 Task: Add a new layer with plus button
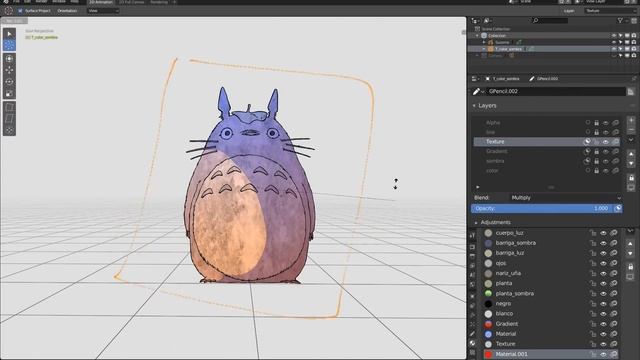pyautogui.click(x=631, y=121)
